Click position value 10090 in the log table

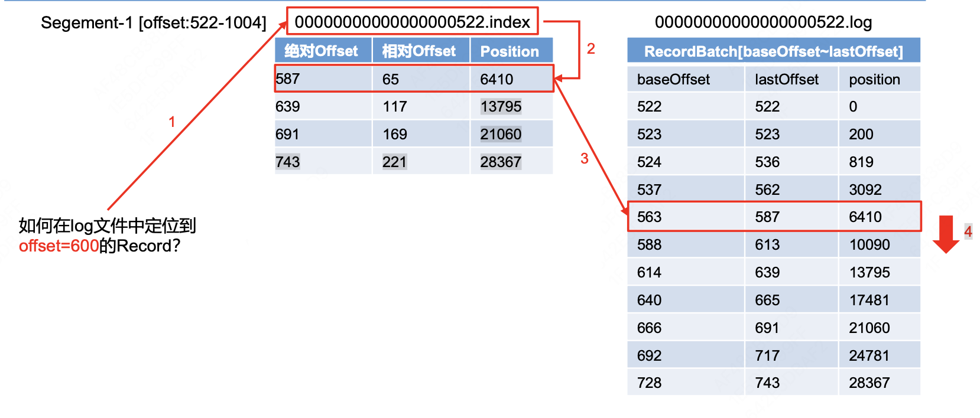click(x=869, y=245)
